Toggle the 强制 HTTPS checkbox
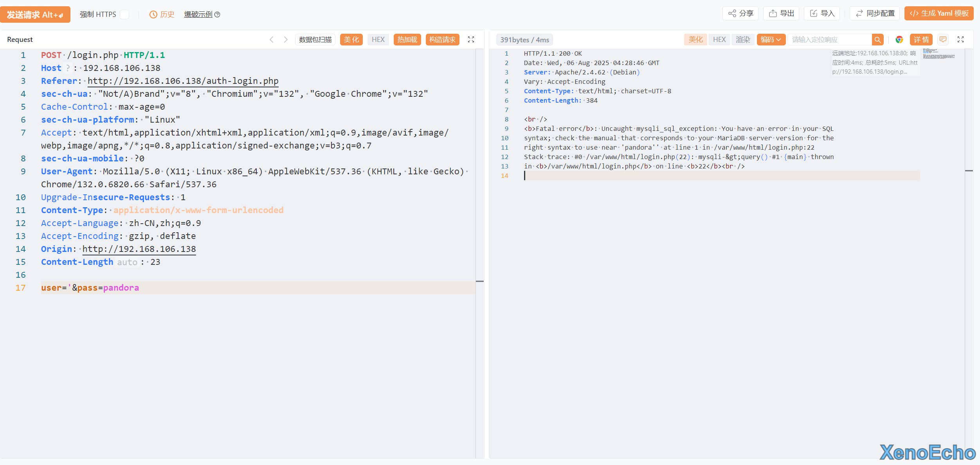Image resolution: width=980 pixels, height=465 pixels. click(x=124, y=14)
